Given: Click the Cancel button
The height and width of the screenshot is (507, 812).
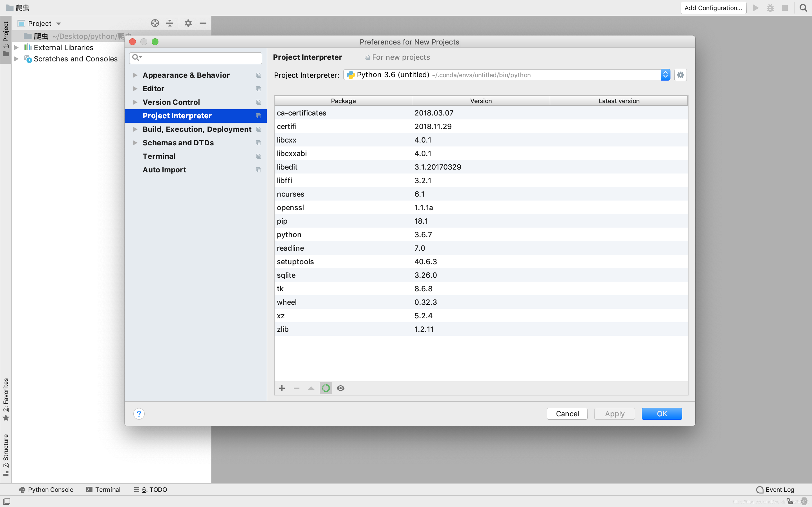Looking at the screenshot, I should (567, 413).
